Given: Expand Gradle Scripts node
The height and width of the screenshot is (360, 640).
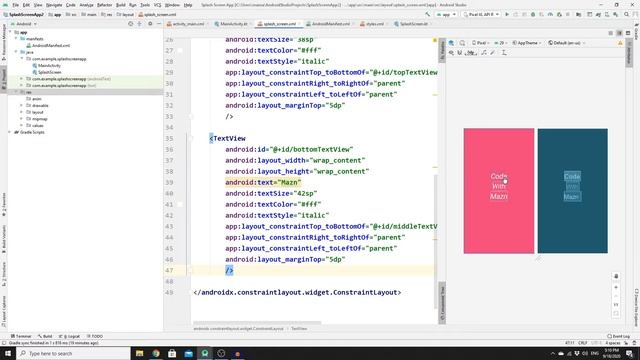Looking at the screenshot, I should pos(10,132).
